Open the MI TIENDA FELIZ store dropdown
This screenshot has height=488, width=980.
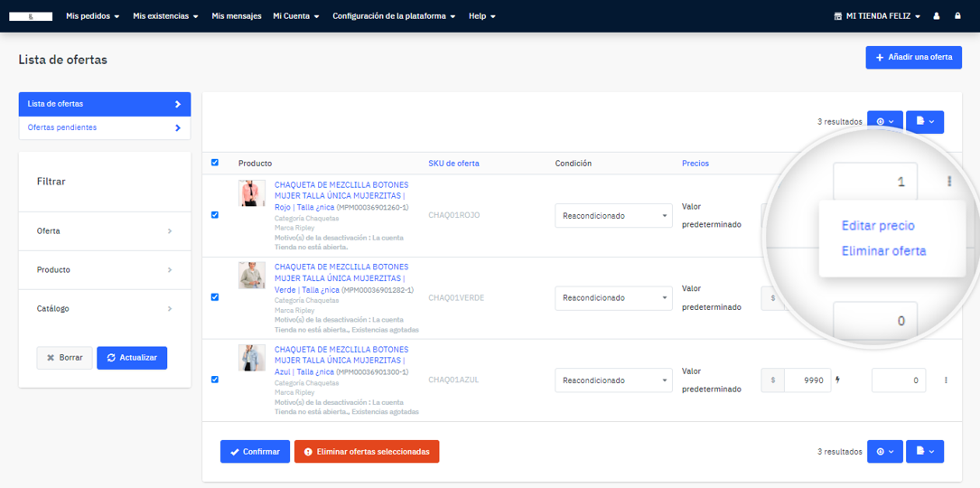[x=878, y=16]
